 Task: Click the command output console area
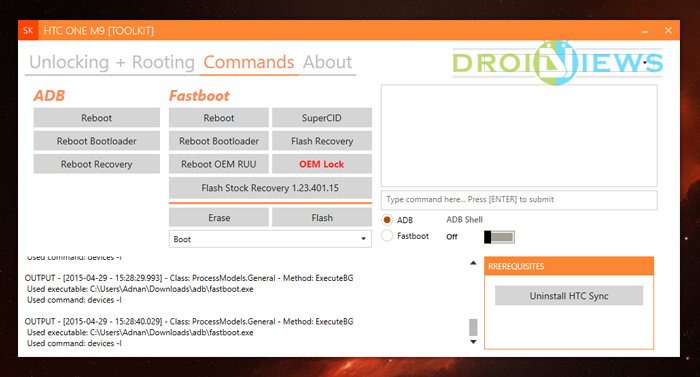[519, 135]
